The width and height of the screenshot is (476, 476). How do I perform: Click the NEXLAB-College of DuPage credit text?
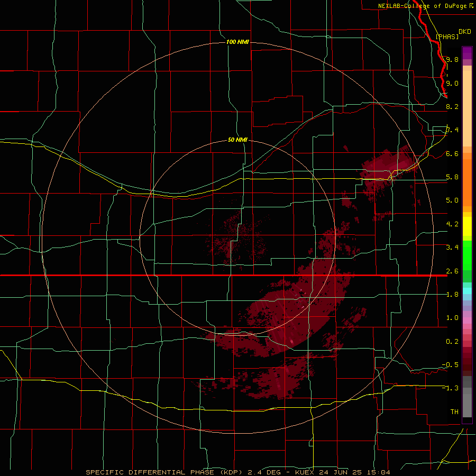422,6
